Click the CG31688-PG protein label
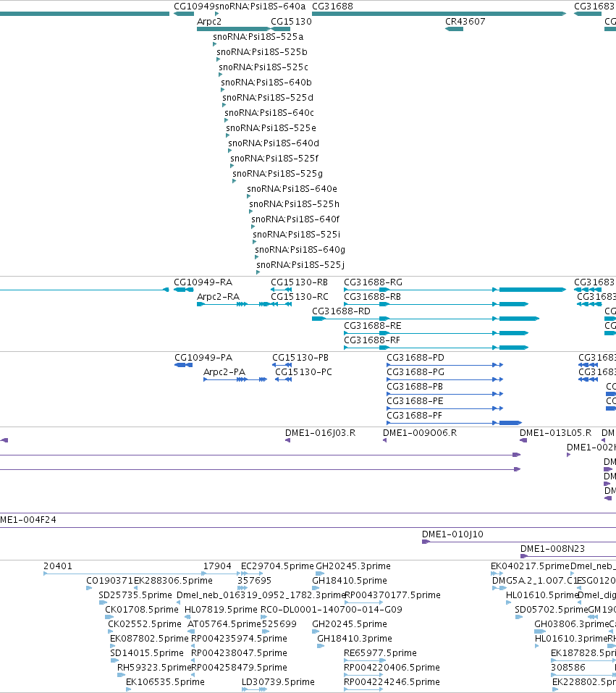The height and width of the screenshot is (693, 616). coord(415,371)
